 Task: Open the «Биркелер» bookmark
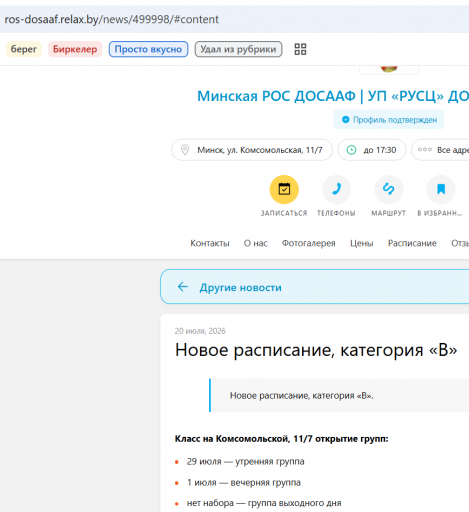75,49
